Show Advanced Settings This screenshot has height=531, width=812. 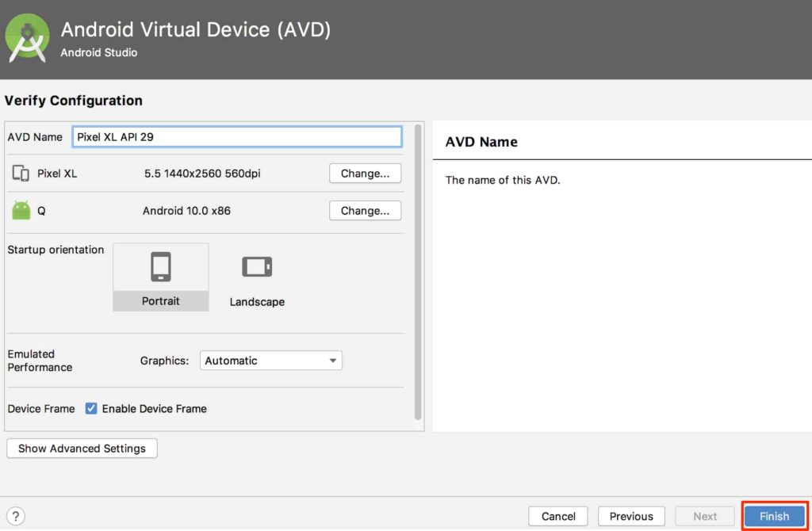tap(82, 449)
